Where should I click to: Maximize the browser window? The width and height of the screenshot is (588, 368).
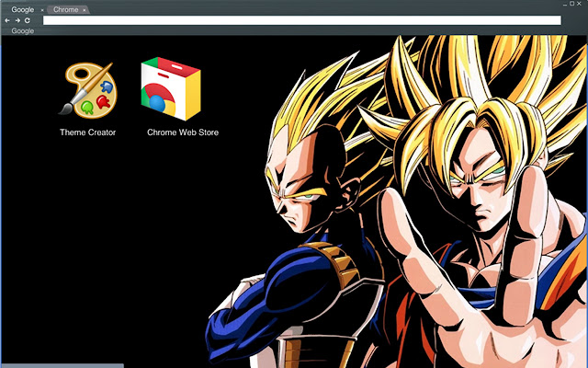(571, 4)
